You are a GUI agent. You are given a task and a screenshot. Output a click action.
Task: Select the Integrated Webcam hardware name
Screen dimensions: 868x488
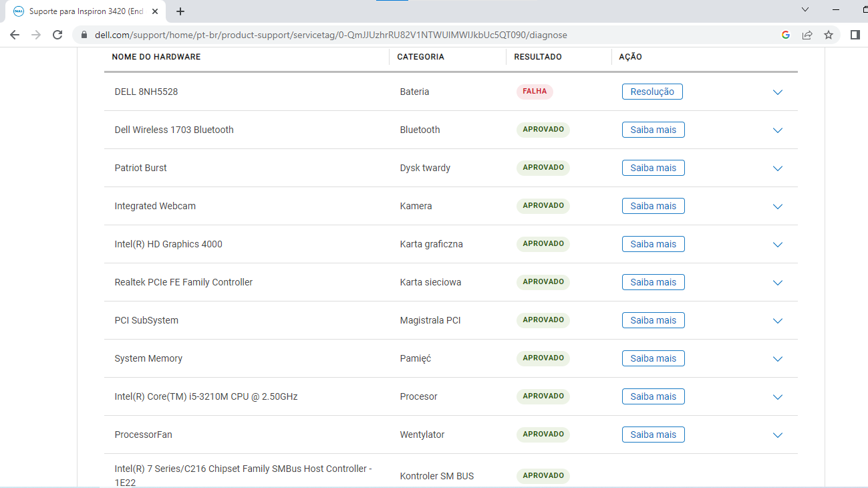click(155, 206)
